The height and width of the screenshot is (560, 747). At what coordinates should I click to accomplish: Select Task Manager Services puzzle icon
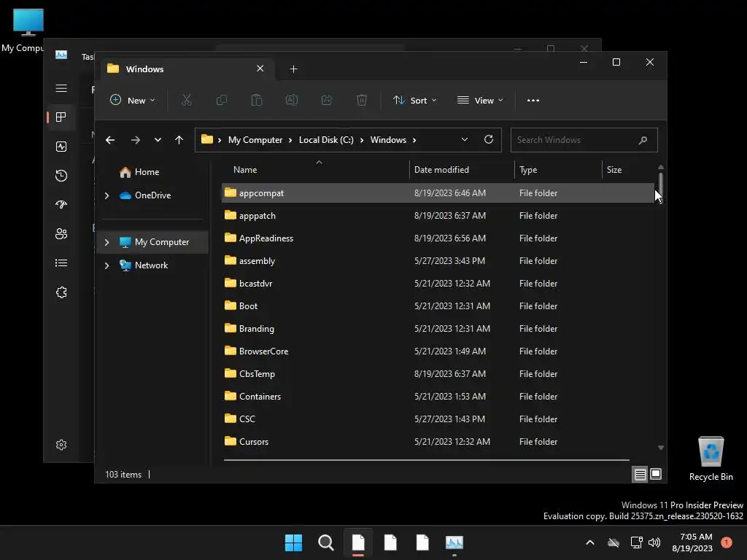61,292
